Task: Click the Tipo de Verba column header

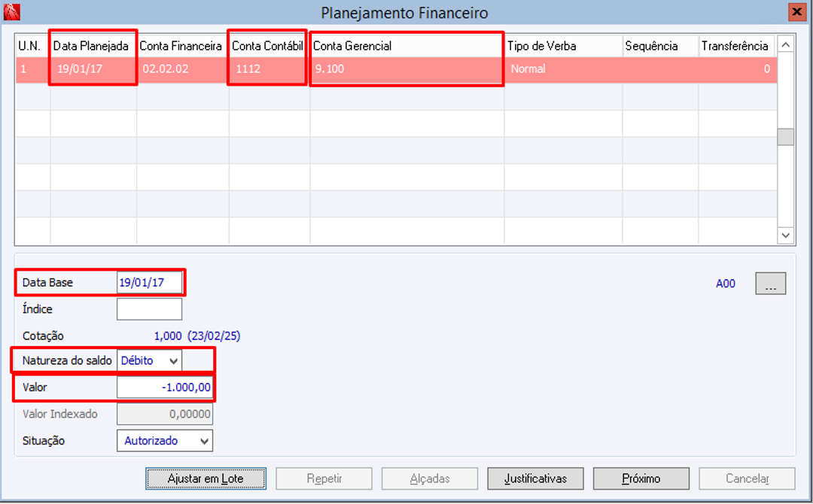Action: click(563, 46)
